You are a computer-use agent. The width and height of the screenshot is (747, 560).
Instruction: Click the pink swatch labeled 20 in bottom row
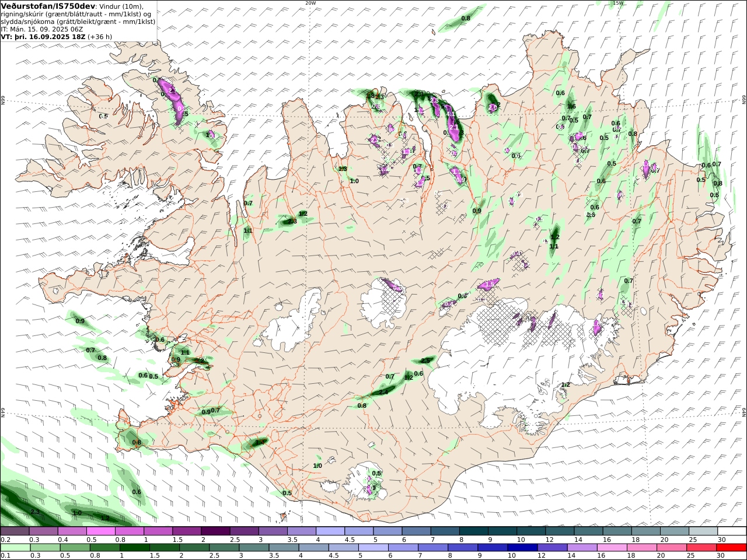[x=671, y=548]
